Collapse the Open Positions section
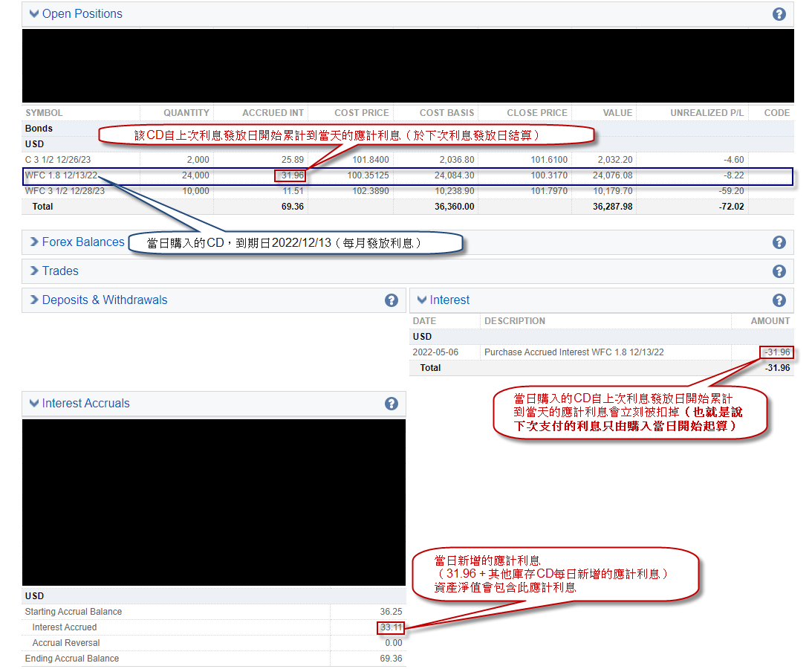The width and height of the screenshot is (812, 669). pos(34,14)
